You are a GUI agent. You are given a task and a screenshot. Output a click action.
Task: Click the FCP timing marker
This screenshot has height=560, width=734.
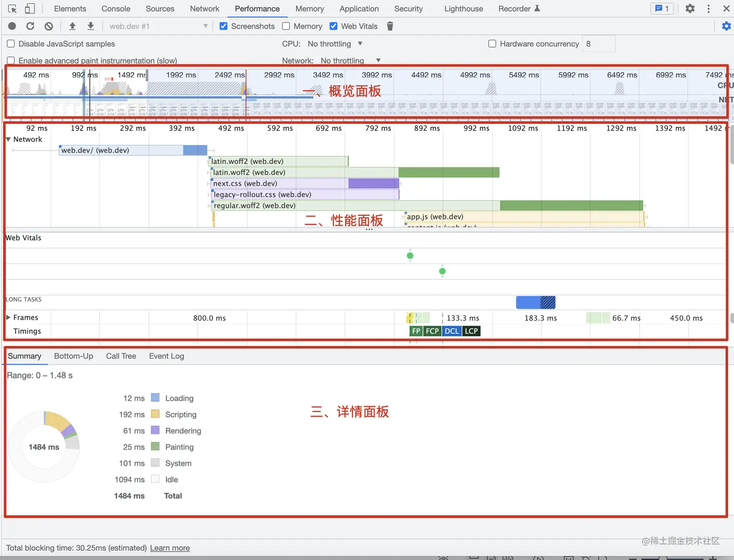pyautogui.click(x=432, y=331)
